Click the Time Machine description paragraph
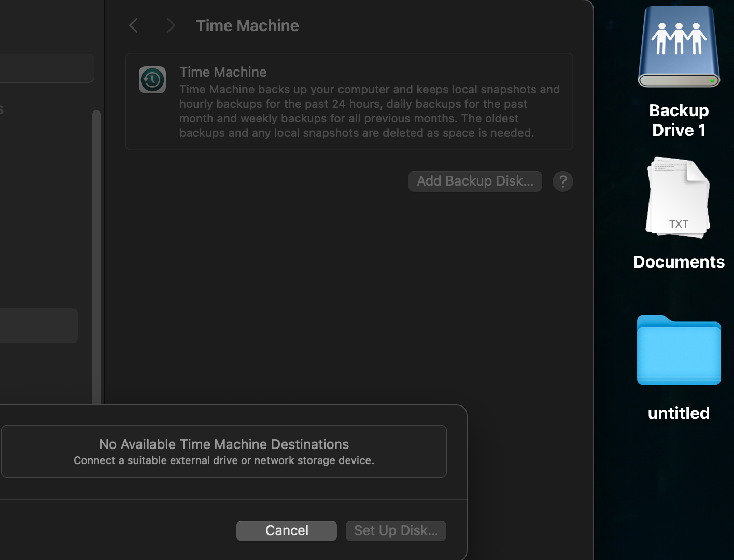The height and width of the screenshot is (560, 734). (370, 111)
